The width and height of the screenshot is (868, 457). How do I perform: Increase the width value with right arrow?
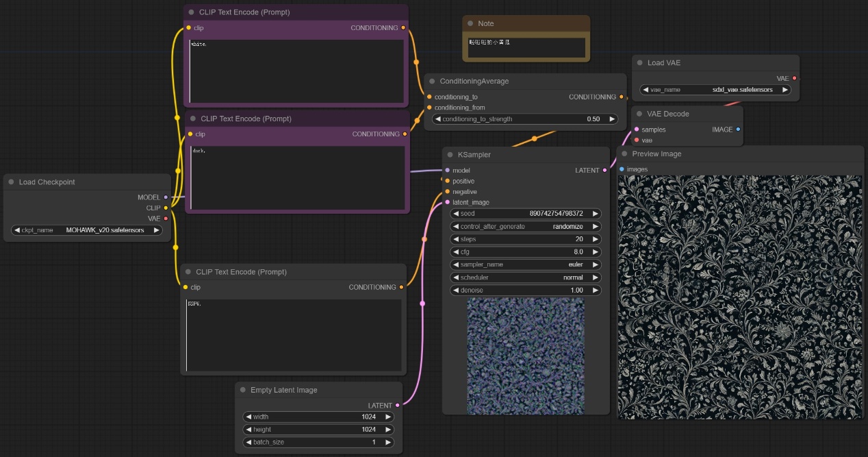[388, 417]
